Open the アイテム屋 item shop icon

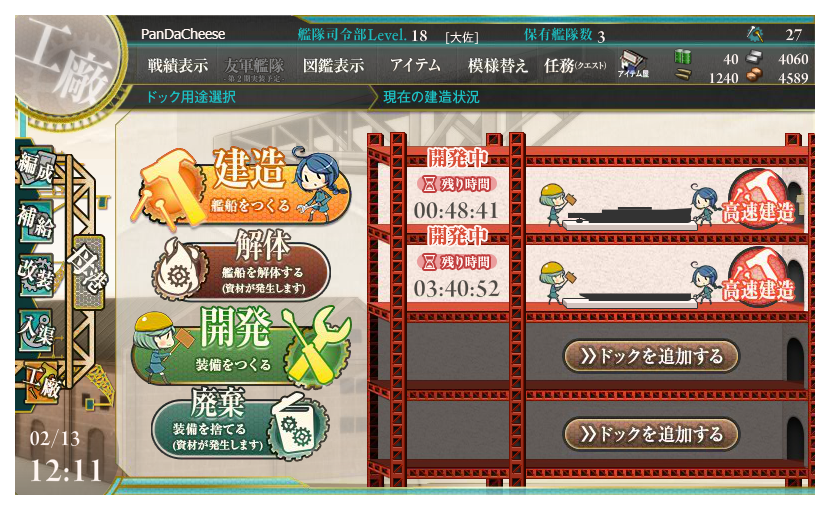tap(633, 65)
